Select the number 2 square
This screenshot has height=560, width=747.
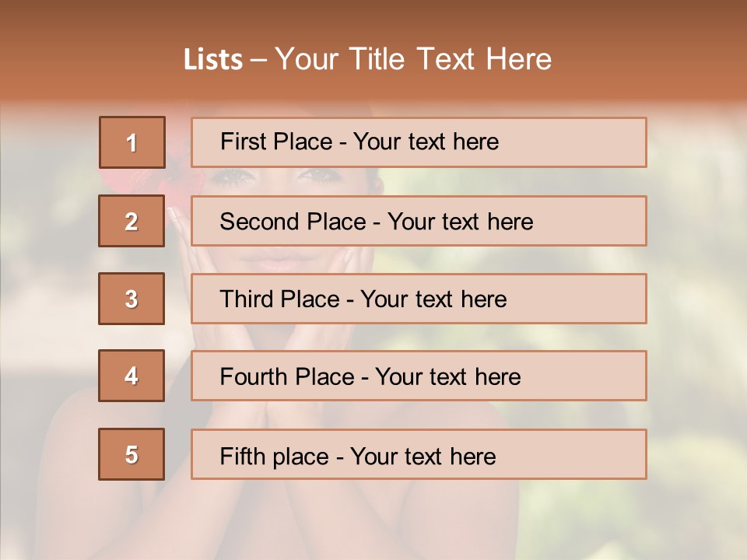tap(132, 221)
